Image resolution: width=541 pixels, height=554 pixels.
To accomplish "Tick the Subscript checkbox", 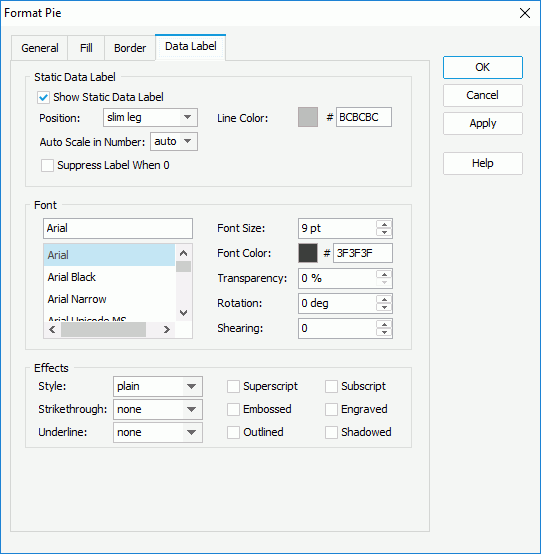I will 331,386.
